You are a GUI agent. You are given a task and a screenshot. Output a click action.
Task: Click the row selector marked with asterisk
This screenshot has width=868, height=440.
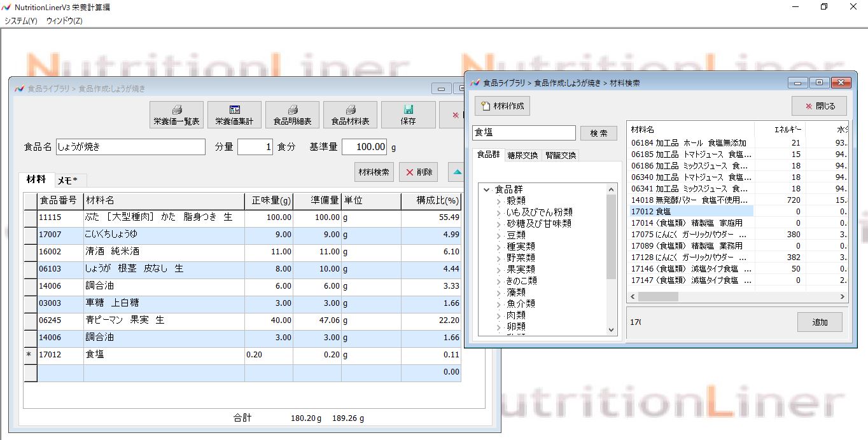tap(30, 355)
